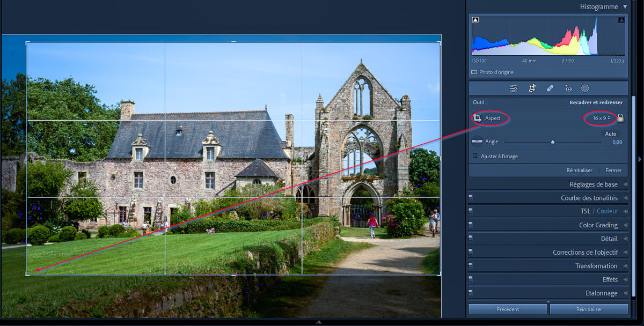The width and height of the screenshot is (644, 326).
Task: Choose the Red eye correction tool
Action: click(x=568, y=88)
